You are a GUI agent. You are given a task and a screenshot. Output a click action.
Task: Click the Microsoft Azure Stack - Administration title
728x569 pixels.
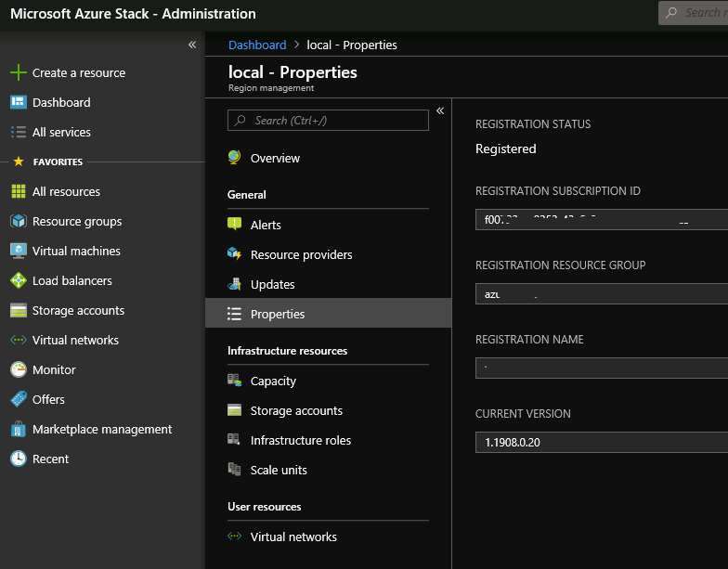point(133,14)
